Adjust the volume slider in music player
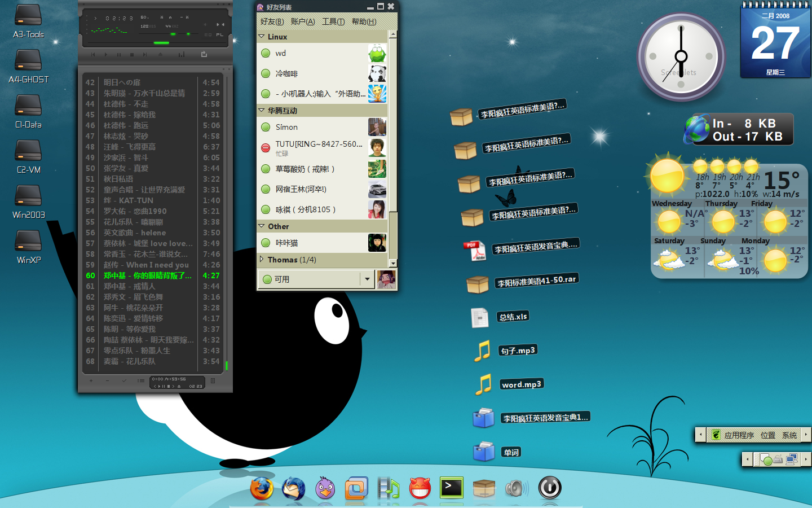Viewport: 812px width, 508px height. pyautogui.click(x=173, y=34)
